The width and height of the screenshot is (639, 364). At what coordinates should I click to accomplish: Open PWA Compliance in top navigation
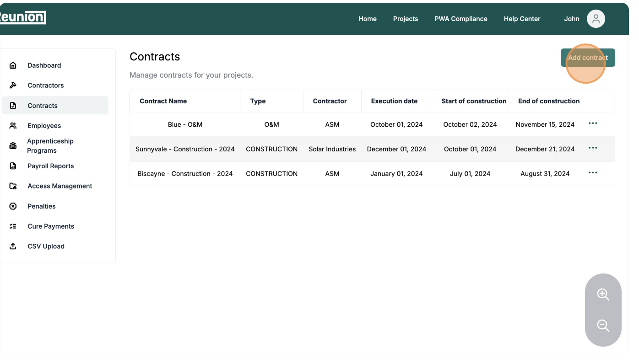pyautogui.click(x=460, y=19)
